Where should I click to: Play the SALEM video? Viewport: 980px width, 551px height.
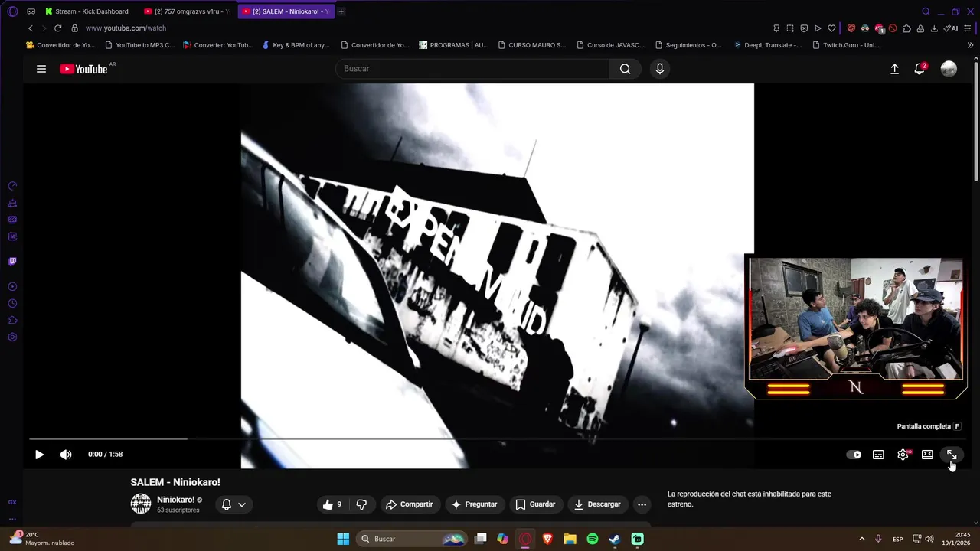coord(40,455)
